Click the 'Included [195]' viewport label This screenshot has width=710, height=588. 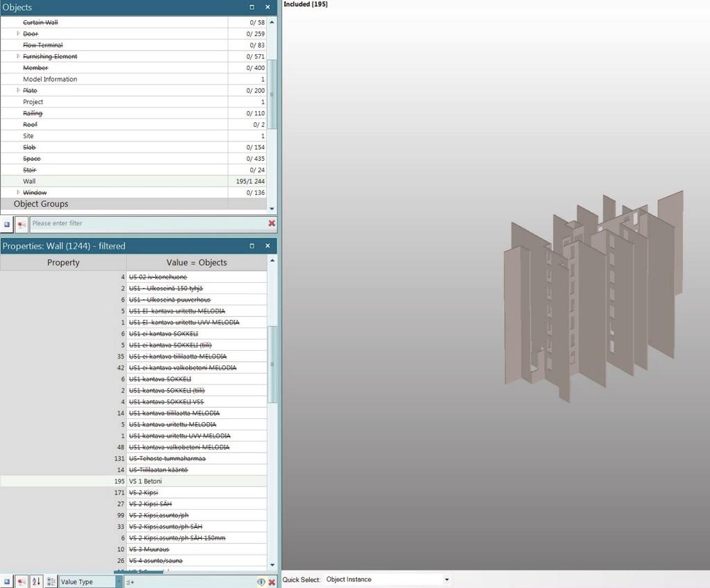tap(306, 4)
